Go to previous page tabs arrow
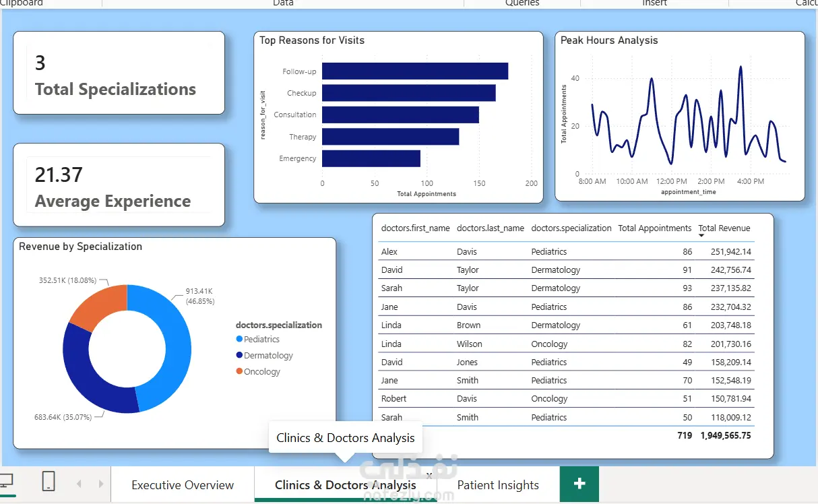The width and height of the screenshot is (818, 504). point(79,484)
